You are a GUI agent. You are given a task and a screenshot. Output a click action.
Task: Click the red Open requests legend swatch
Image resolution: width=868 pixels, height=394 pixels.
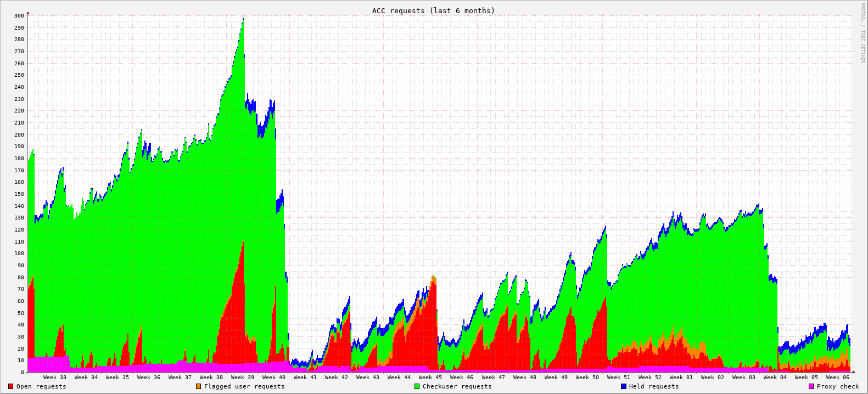click(10, 386)
